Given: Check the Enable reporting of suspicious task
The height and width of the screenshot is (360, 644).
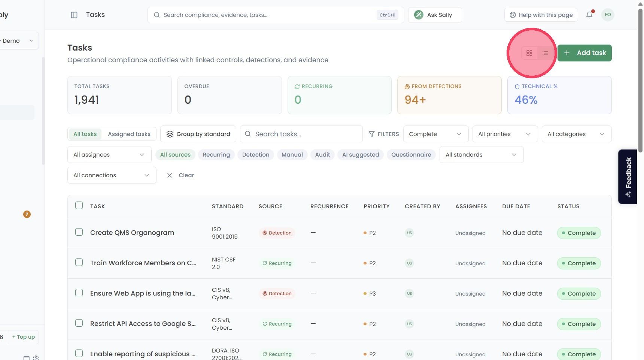Looking at the screenshot, I should [x=79, y=353].
